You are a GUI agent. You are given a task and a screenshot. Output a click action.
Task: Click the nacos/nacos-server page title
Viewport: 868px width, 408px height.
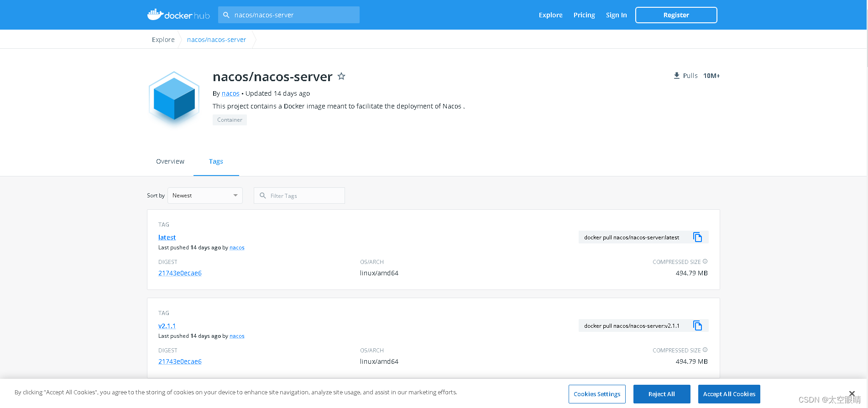tap(272, 77)
